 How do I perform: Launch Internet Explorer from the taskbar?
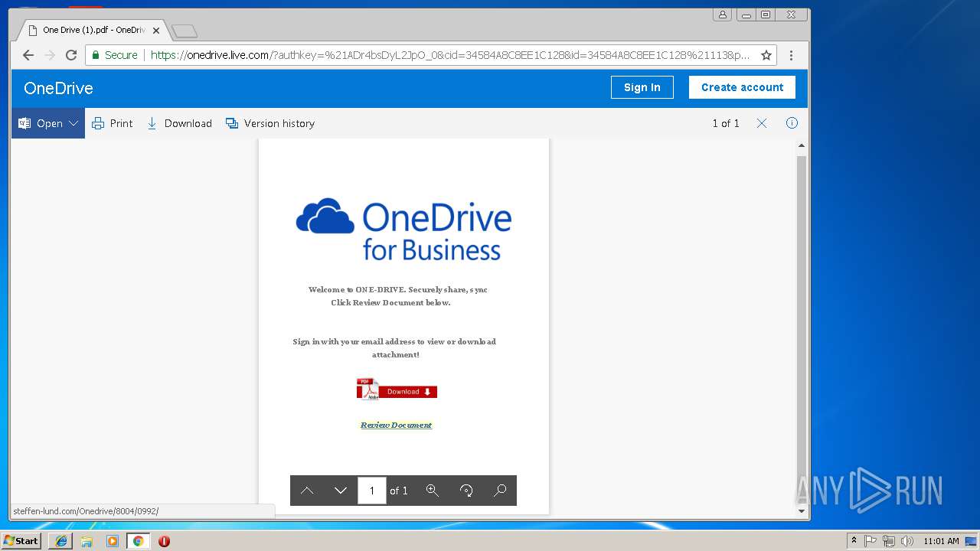(x=60, y=541)
